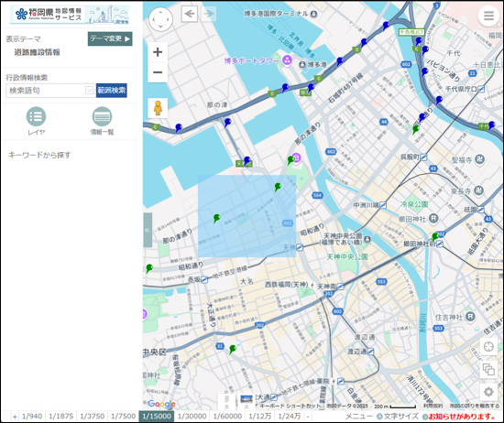Screen dimensions: 504x423
Task: Click the overlapping map windows icon
Action: (488, 369)
